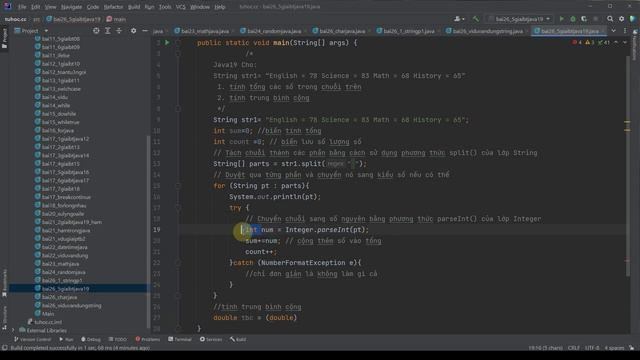Viewport: 640px width, 360px height.
Task: Toggle fold marker at for loop line
Action: pyautogui.click(x=178, y=186)
